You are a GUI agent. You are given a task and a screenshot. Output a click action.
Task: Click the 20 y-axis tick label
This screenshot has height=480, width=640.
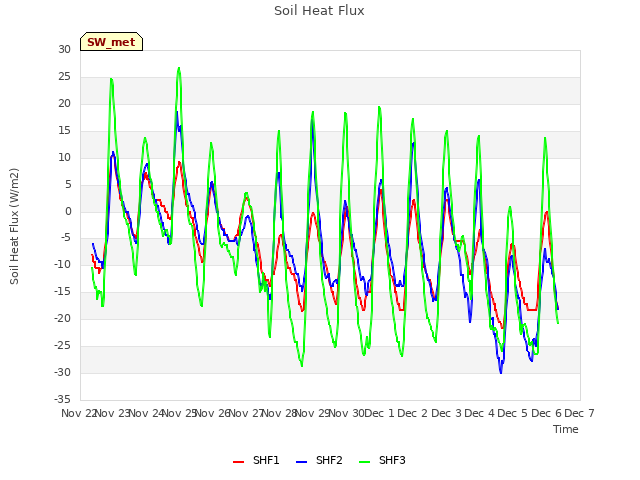[x=64, y=103]
